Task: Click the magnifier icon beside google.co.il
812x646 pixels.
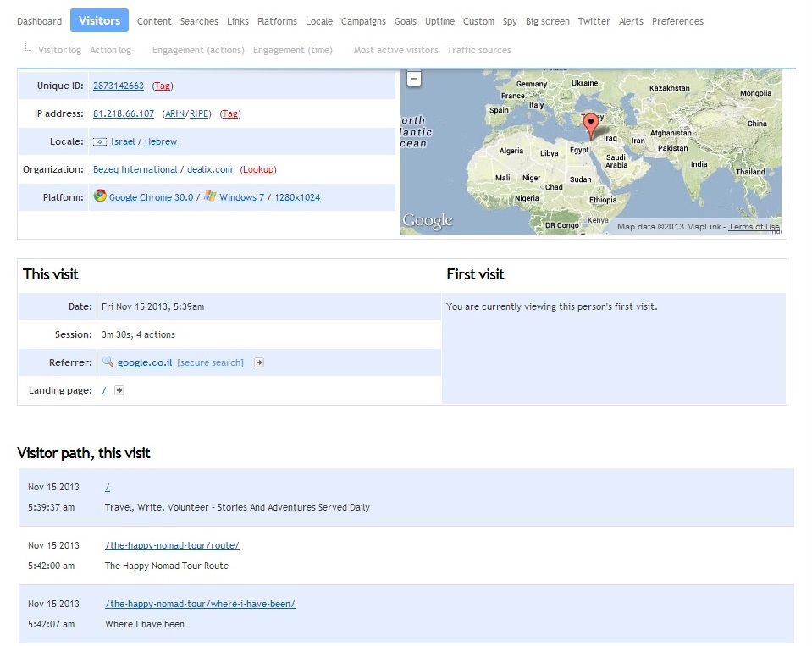Action: 108,362
